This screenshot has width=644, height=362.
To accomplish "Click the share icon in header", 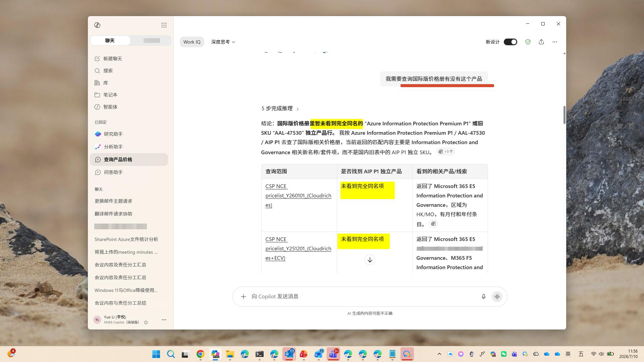I will (541, 42).
